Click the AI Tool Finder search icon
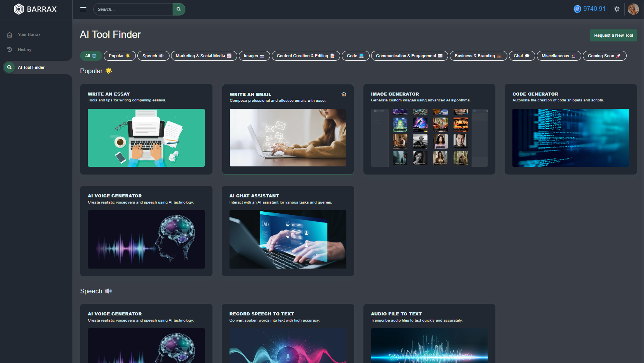Image resolution: width=644 pixels, height=363 pixels. coord(9,67)
